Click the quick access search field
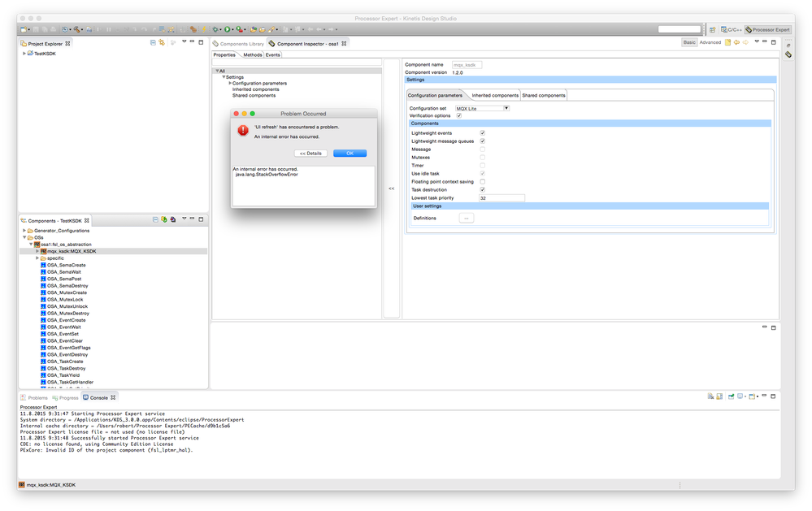The width and height of the screenshot is (812, 511). [679, 29]
